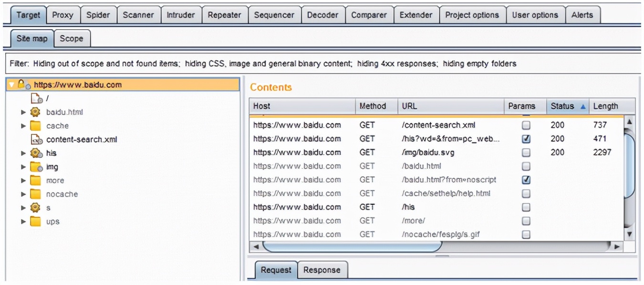Click the lock icon beside https://www.baidu.com
Viewport: 644px width, 285px height.
23,85
